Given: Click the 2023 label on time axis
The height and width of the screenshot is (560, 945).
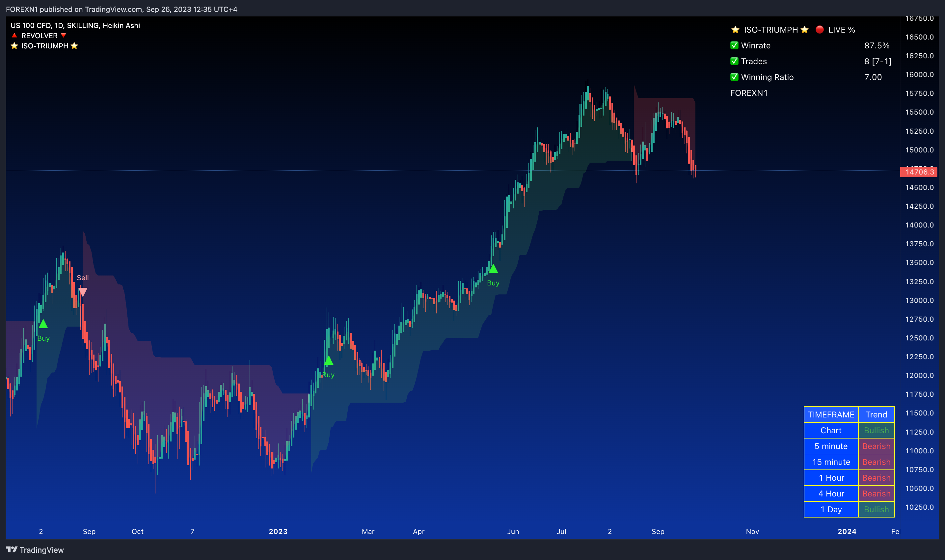Looking at the screenshot, I should point(278,531).
